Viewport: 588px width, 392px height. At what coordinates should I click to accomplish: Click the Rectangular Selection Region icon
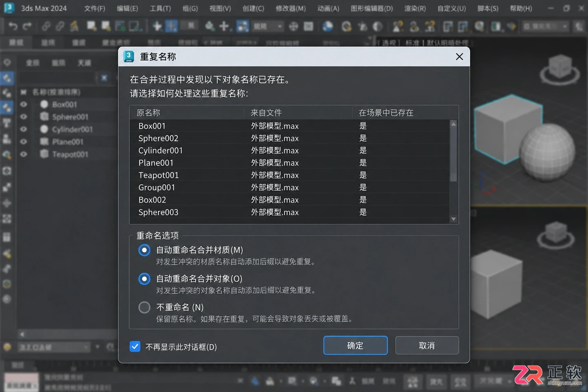pos(120,27)
